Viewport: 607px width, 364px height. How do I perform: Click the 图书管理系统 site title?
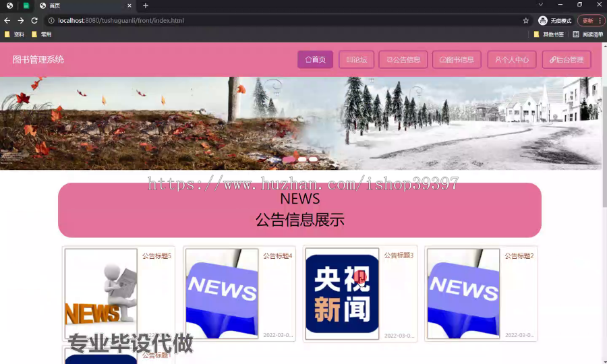(x=38, y=59)
